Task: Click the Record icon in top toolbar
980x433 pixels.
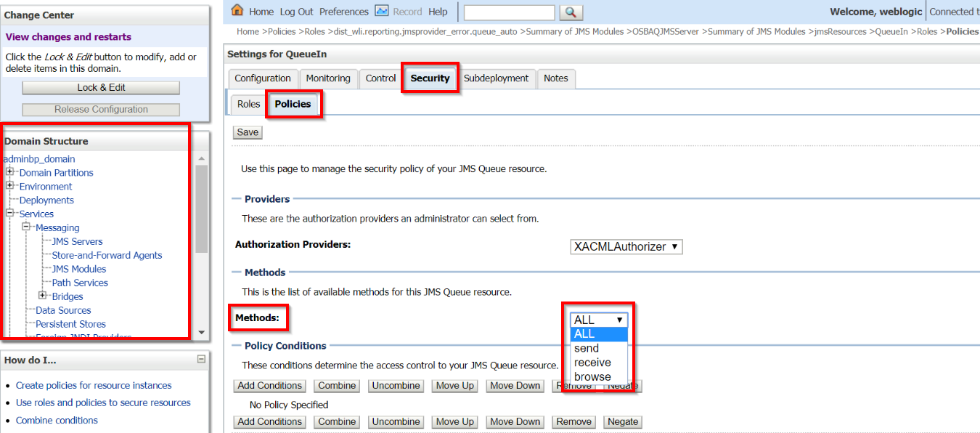Action: [x=382, y=11]
